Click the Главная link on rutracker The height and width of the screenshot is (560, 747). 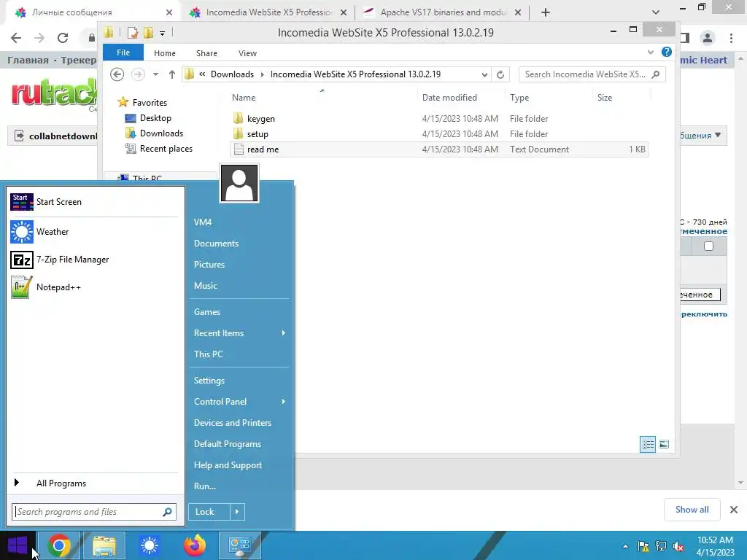(x=28, y=60)
